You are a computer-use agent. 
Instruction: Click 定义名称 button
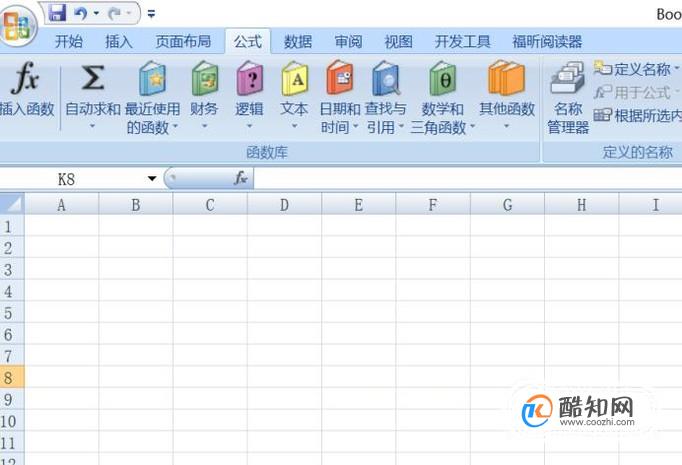coord(636,69)
